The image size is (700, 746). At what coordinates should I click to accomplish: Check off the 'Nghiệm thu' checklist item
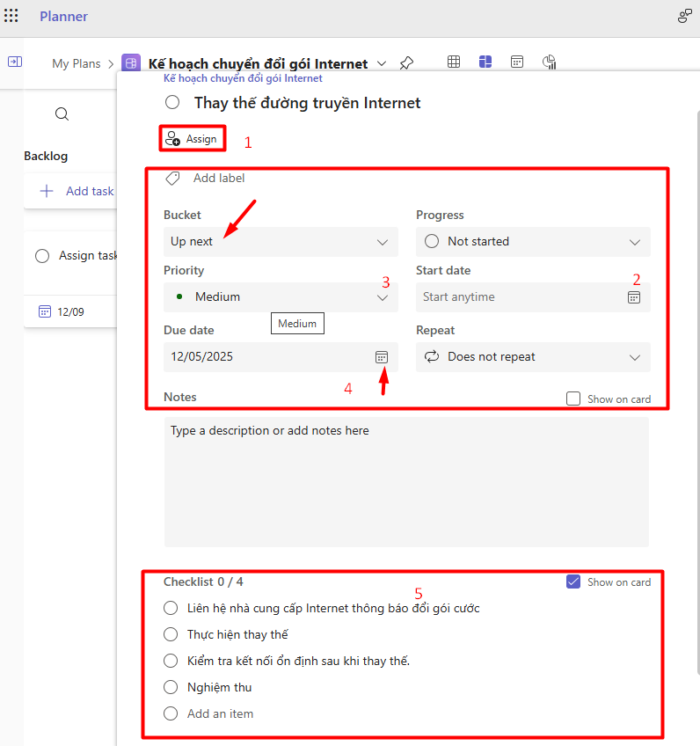[x=171, y=687]
